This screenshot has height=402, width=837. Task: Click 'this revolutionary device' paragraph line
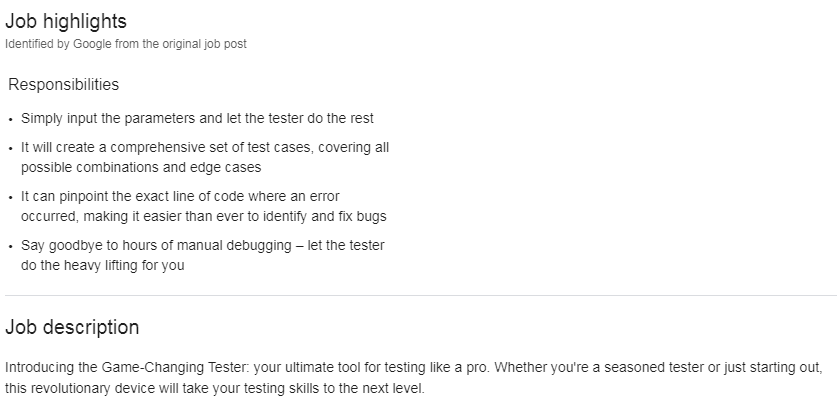pyautogui.click(x=215, y=388)
